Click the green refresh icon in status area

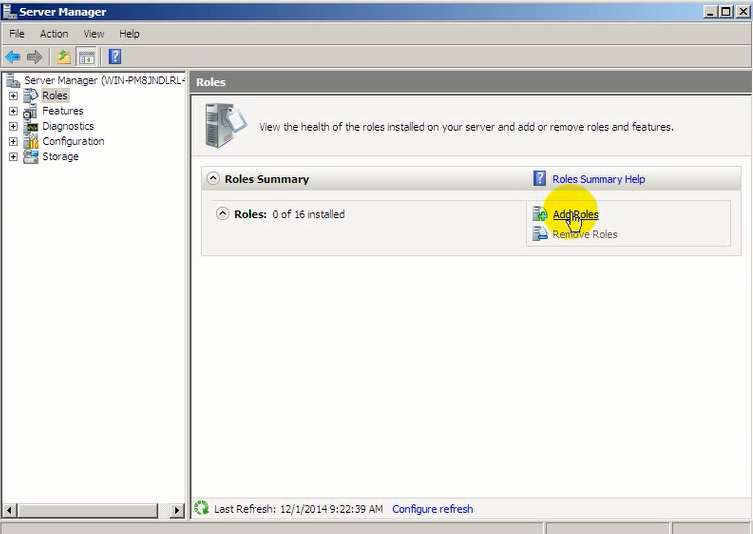tap(201, 508)
